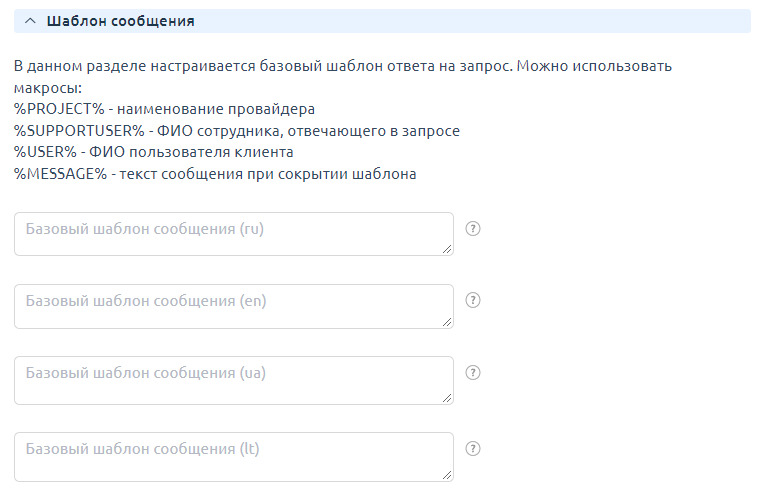Screen dimensions: 757x490
Task: Click the %SUPPORTUSER% macro description line
Action: [x=237, y=131]
